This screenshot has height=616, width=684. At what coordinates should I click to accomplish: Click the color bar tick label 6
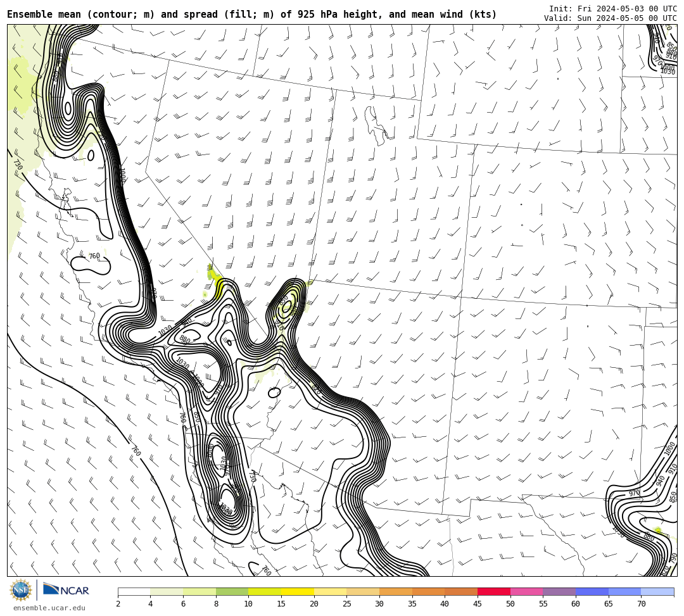pyautogui.click(x=183, y=604)
